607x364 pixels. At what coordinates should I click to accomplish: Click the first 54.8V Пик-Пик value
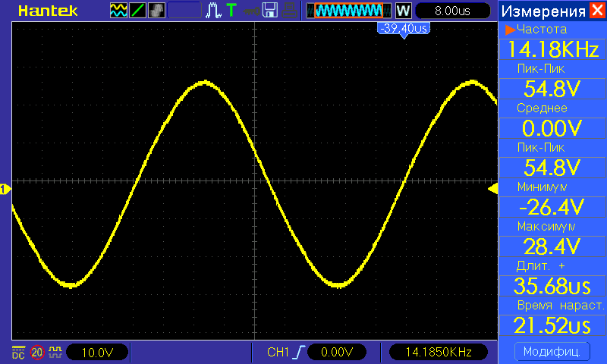pos(552,89)
